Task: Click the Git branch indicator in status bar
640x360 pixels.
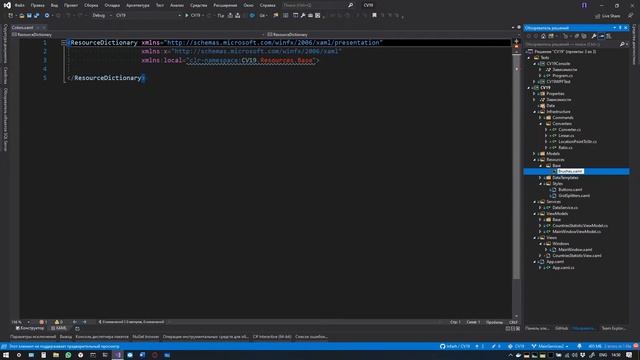Action: (x=550, y=346)
